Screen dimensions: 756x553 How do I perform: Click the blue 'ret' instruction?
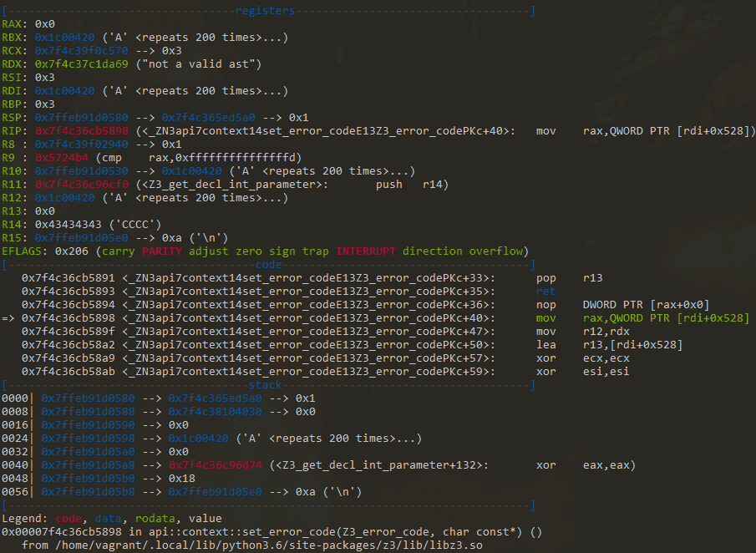(545, 292)
